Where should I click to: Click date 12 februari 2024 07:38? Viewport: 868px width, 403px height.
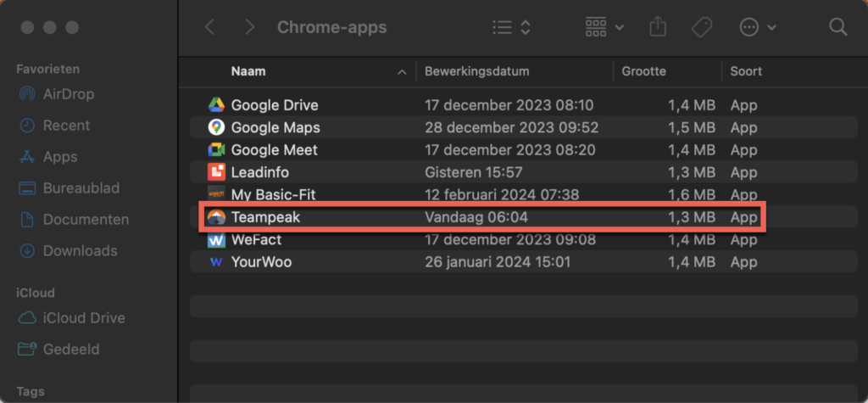(502, 195)
